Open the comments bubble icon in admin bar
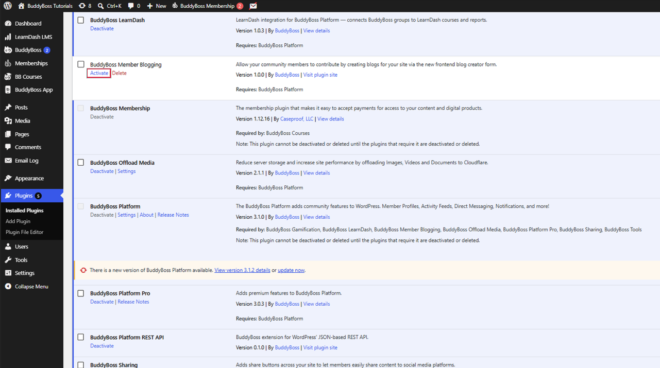The height and width of the screenshot is (368, 660). pos(131,6)
